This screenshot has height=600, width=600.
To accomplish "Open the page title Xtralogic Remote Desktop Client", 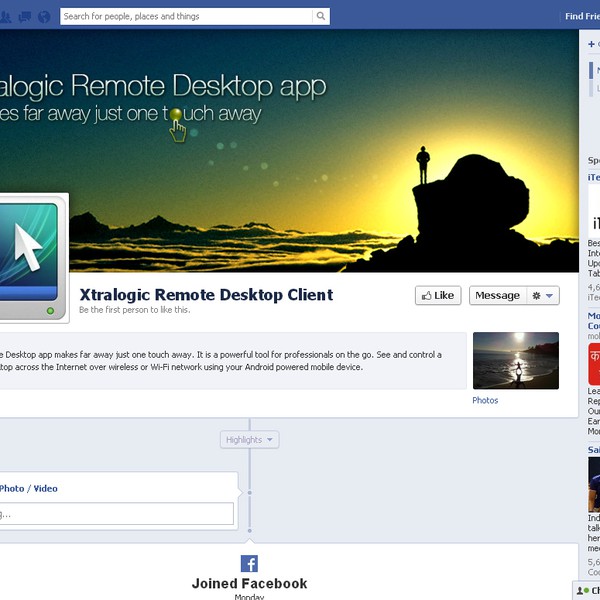I will point(206,295).
